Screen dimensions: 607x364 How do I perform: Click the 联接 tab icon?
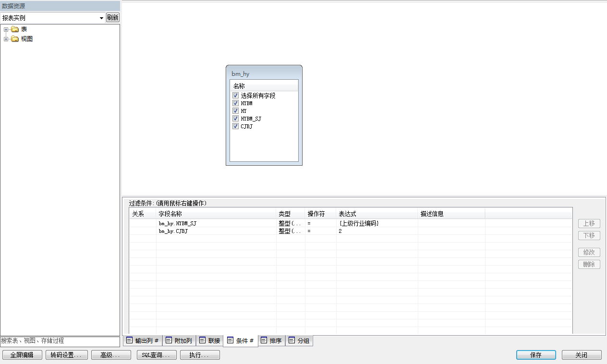pos(202,340)
